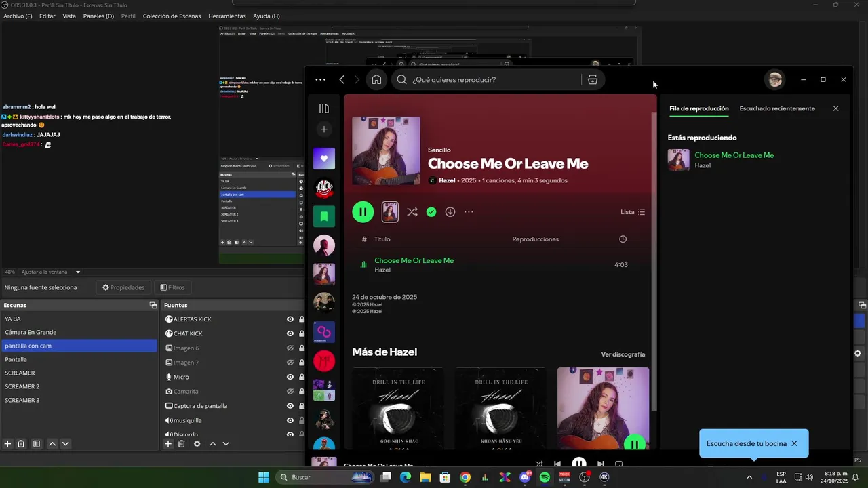Hide the Micro source
This screenshot has width=868, height=488.
tap(290, 377)
